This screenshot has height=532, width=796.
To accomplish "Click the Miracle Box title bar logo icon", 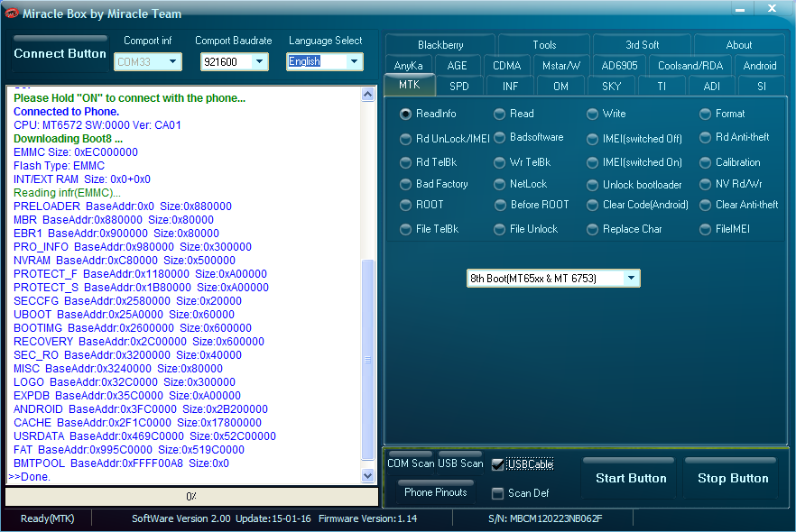I will (x=11, y=14).
